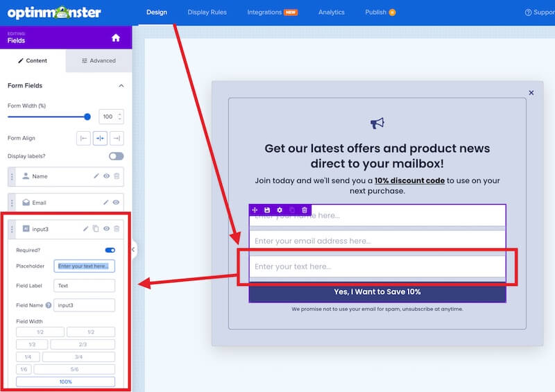
Task: Go to the home dashboard icon
Action: pos(116,38)
